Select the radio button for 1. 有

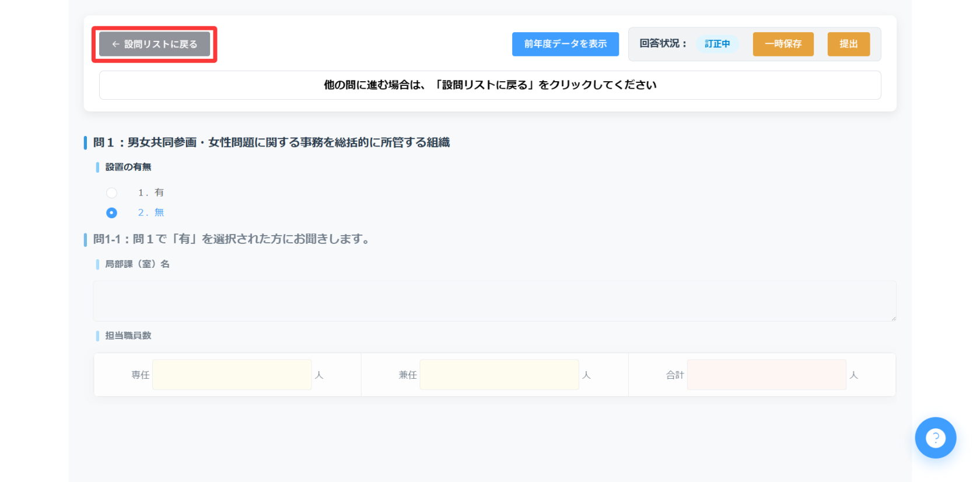pyautogui.click(x=111, y=193)
